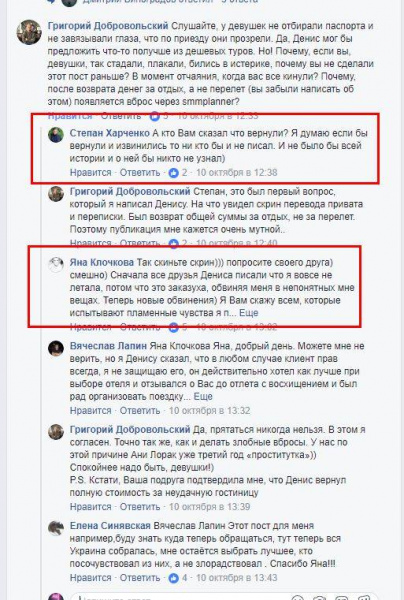
Task: Click Нравится under the 13:39 Григорий Добровольский comment
Action: [90, 507]
